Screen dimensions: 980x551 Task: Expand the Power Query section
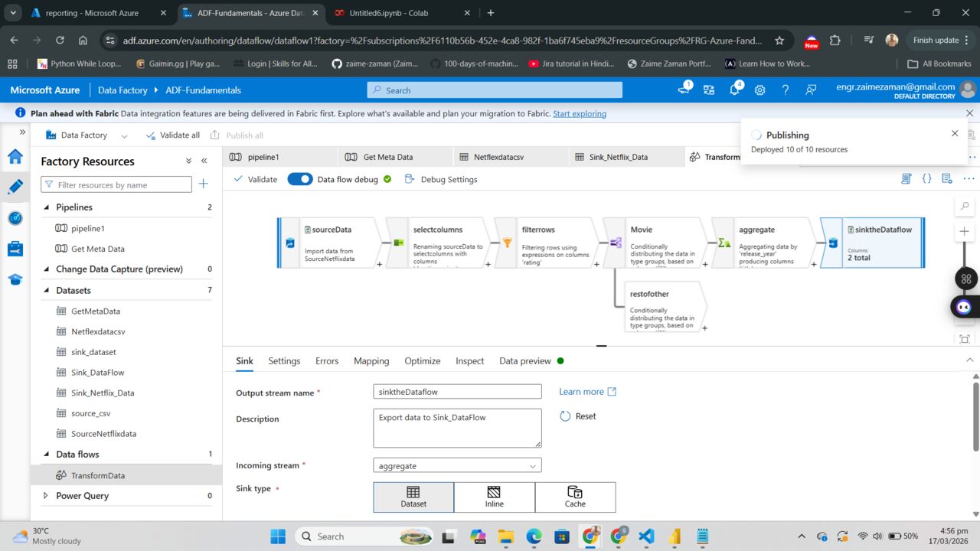pyautogui.click(x=45, y=496)
